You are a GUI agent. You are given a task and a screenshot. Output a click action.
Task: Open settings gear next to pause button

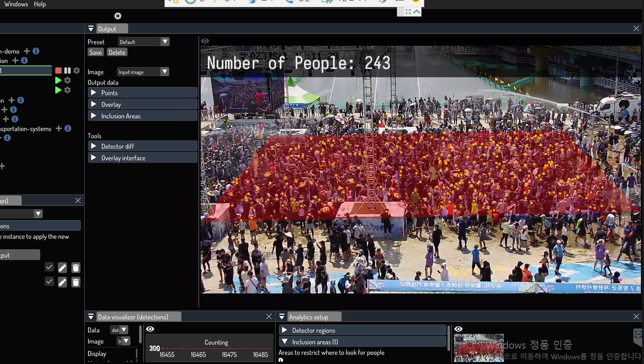[x=77, y=71]
